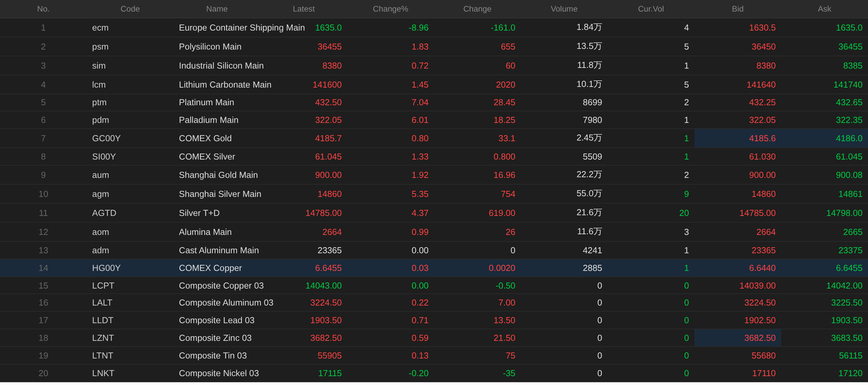Click the highlighted COMEX Copper name
This screenshot has width=868, height=387.
(x=210, y=268)
